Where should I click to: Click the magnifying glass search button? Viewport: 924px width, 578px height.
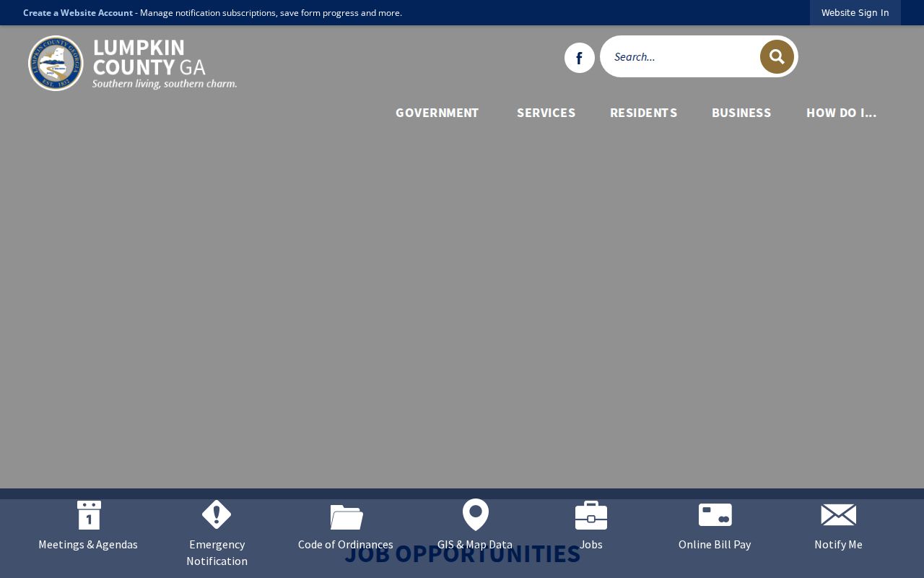click(x=777, y=56)
